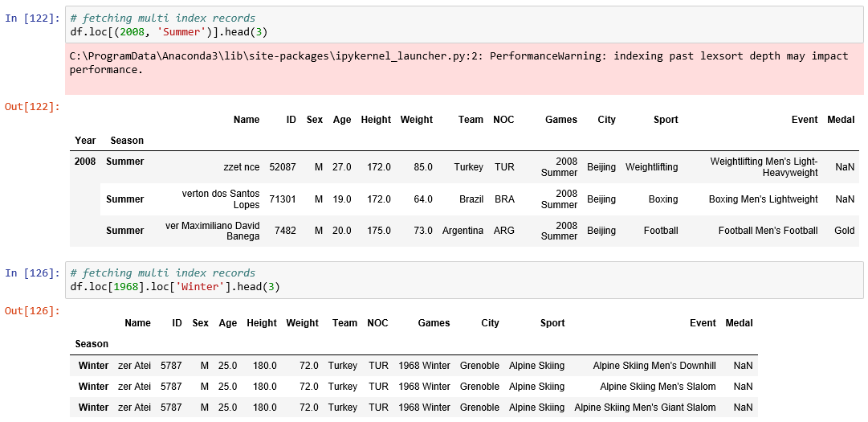The image size is (868, 422).
Task: Click the Boxing Men's Lightweight event cell
Action: 763,199
